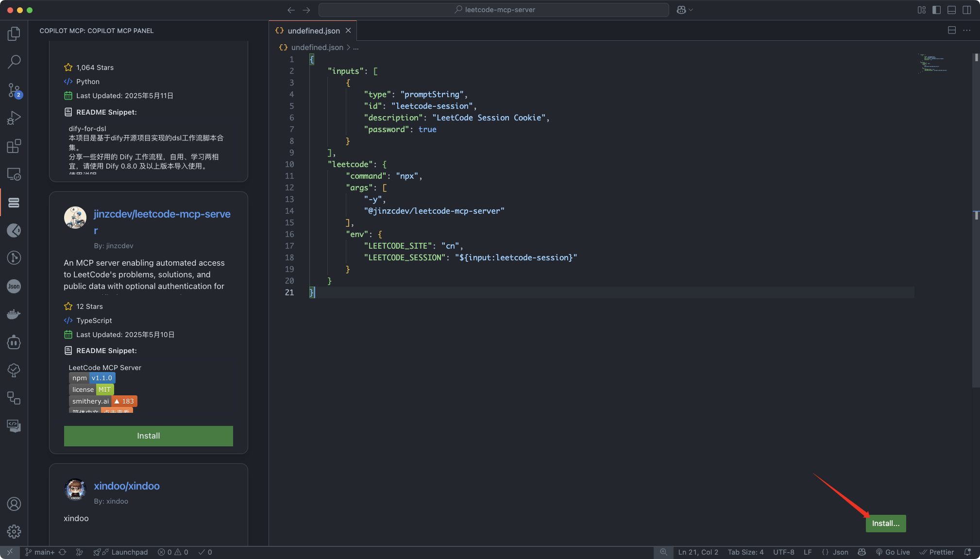Image resolution: width=980 pixels, height=559 pixels.
Task: Open the Copilot dropdown in title bar
Action: [684, 10]
